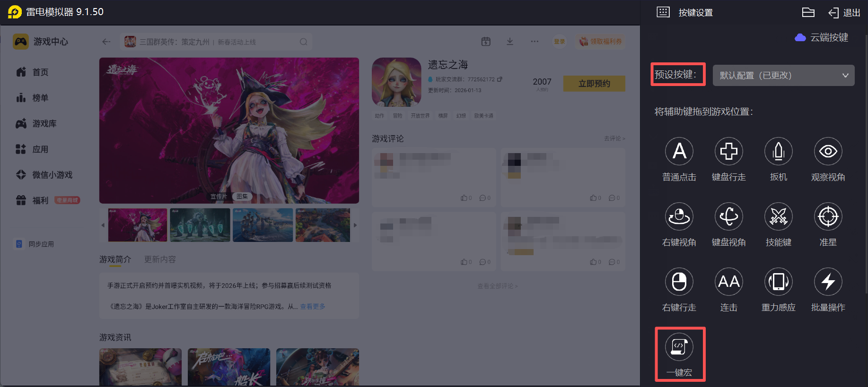
Task: Open the calendar check-in icon
Action: (x=486, y=42)
